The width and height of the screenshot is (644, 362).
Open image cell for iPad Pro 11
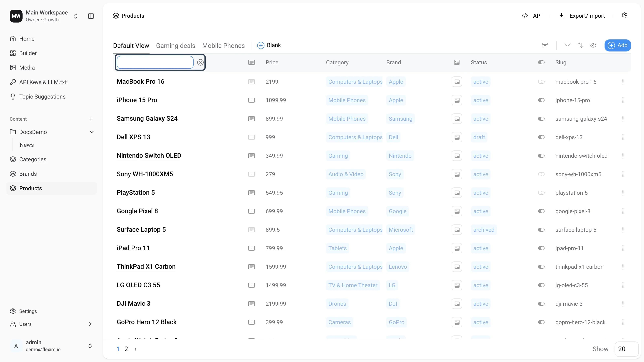click(x=457, y=248)
